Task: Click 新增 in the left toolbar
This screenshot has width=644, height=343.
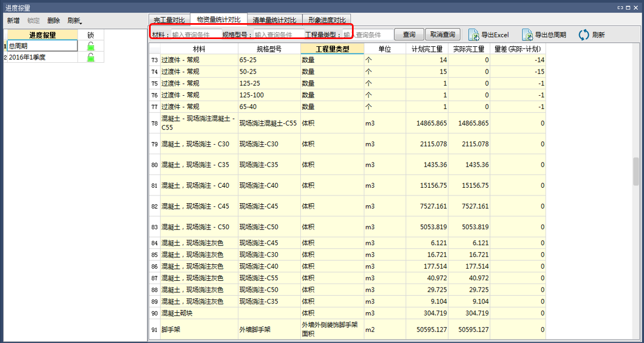Action: 13,20
